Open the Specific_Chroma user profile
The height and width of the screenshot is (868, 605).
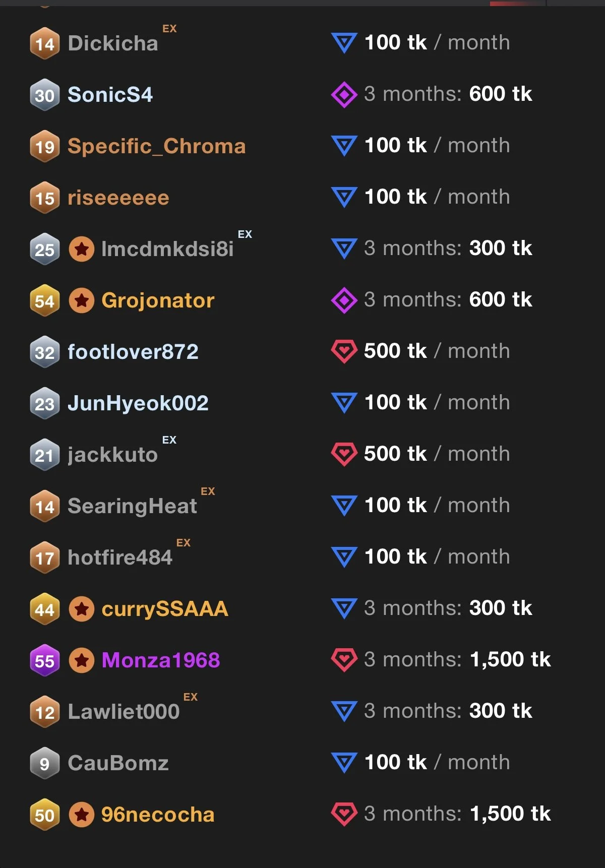coord(156,147)
